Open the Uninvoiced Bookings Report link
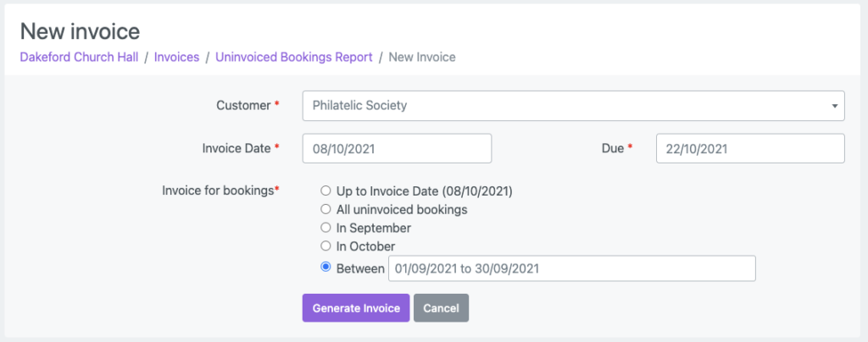 [294, 57]
